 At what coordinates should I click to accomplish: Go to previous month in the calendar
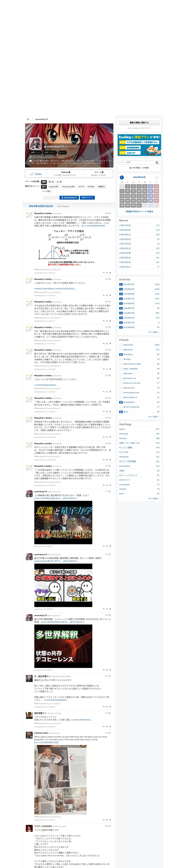[x=122, y=177]
